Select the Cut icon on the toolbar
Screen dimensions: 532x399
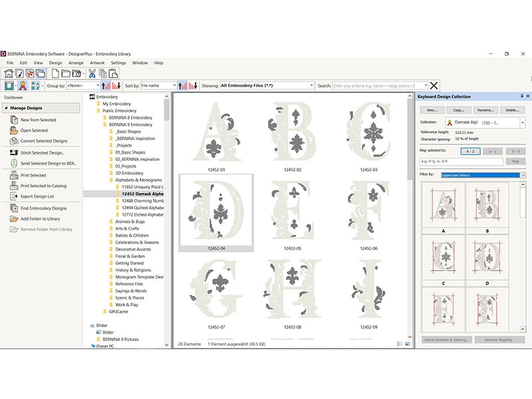92,74
